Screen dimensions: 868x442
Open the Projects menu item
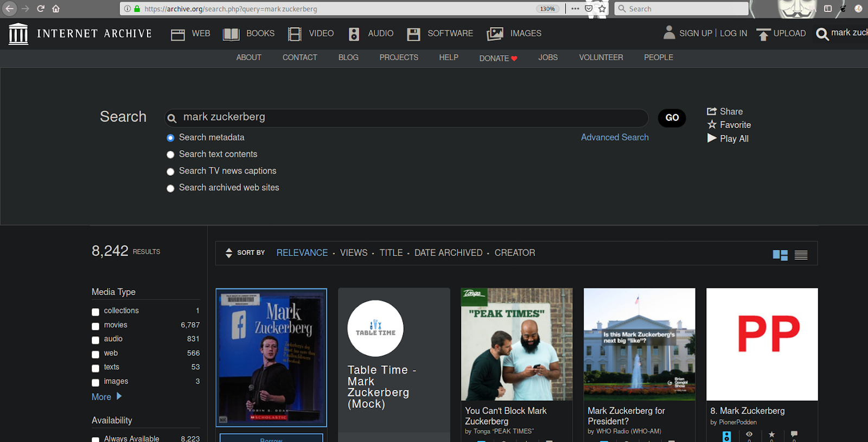pyautogui.click(x=399, y=57)
